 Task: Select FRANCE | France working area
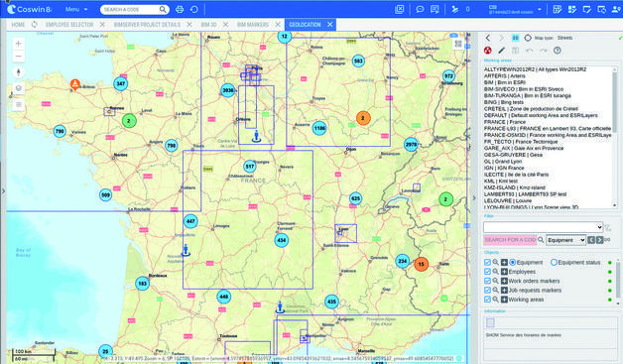(x=505, y=122)
